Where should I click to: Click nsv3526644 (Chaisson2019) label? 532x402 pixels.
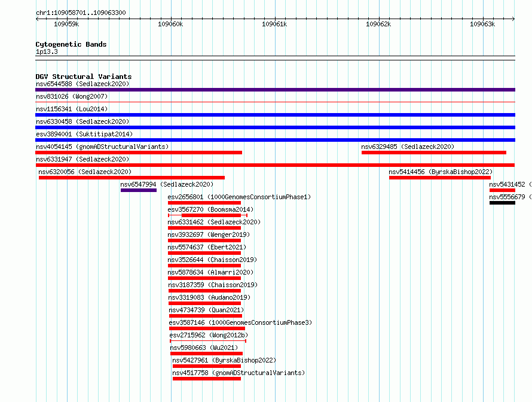[212, 260]
